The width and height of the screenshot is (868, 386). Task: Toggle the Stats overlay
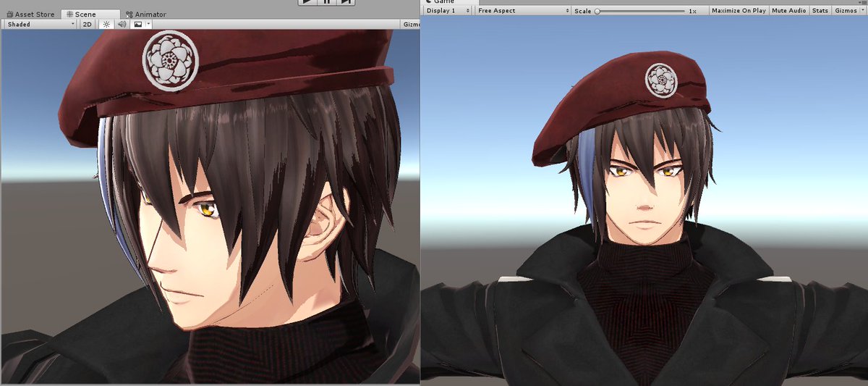click(x=820, y=11)
